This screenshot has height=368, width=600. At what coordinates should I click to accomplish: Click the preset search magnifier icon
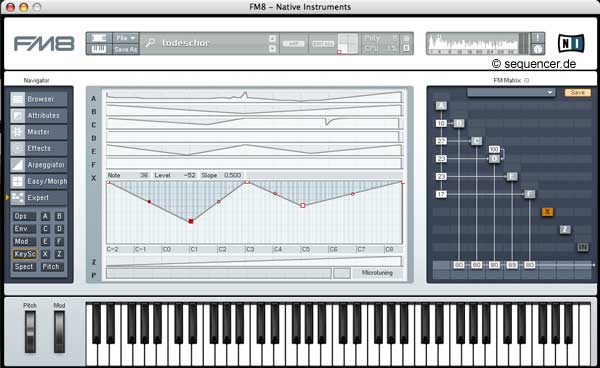point(150,43)
